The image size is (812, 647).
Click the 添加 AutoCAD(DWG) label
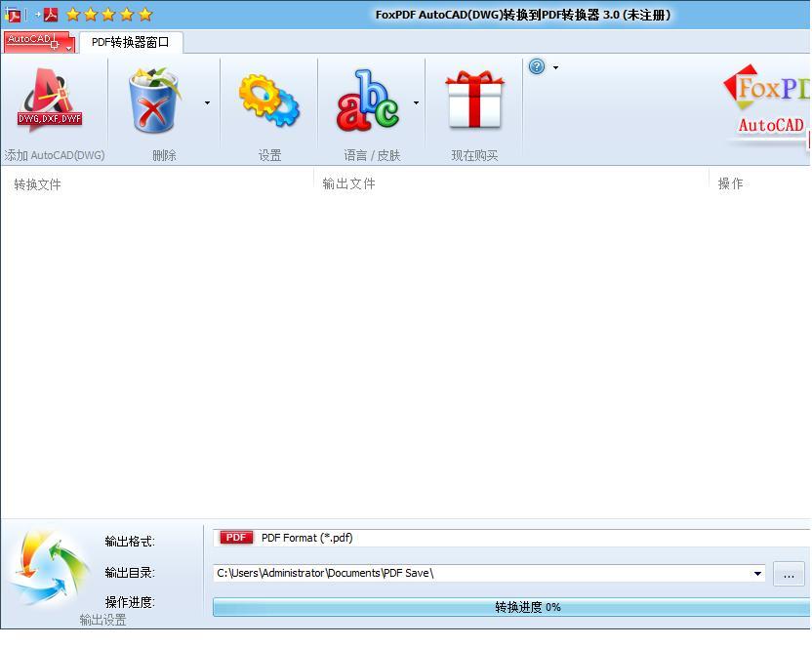click(x=55, y=155)
